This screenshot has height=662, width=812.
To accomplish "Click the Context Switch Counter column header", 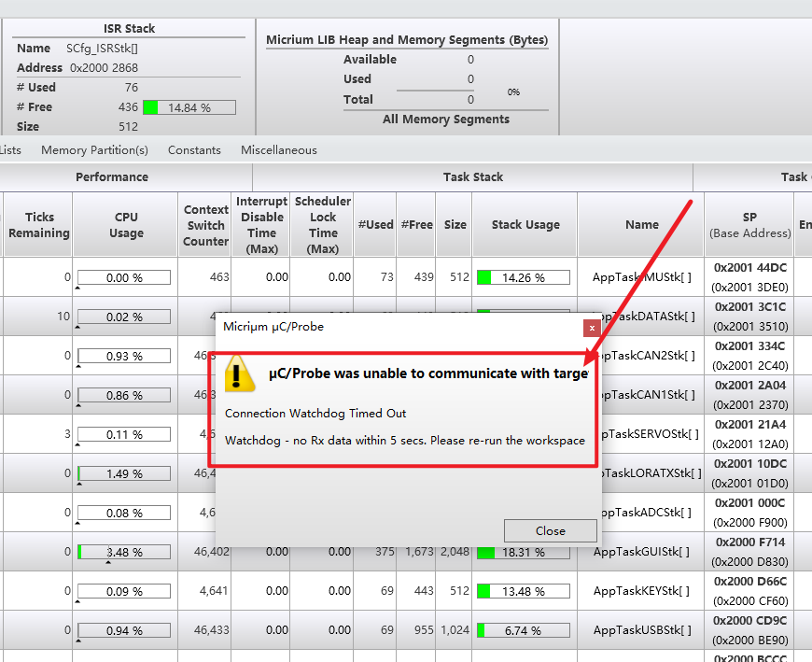I will click(x=205, y=225).
